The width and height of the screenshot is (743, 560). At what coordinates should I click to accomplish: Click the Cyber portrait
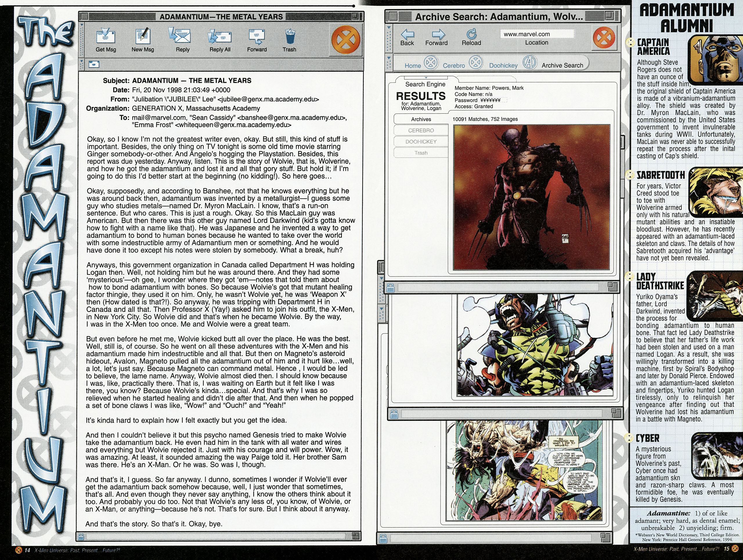coord(717,456)
